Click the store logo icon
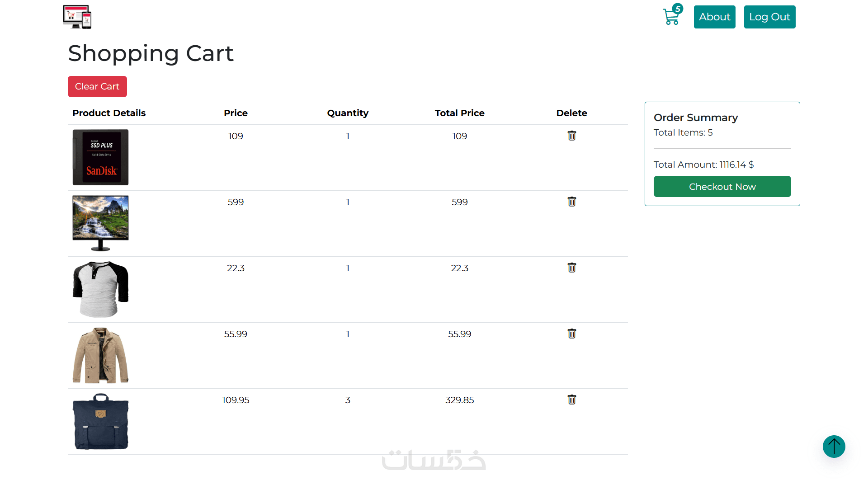 tap(77, 17)
